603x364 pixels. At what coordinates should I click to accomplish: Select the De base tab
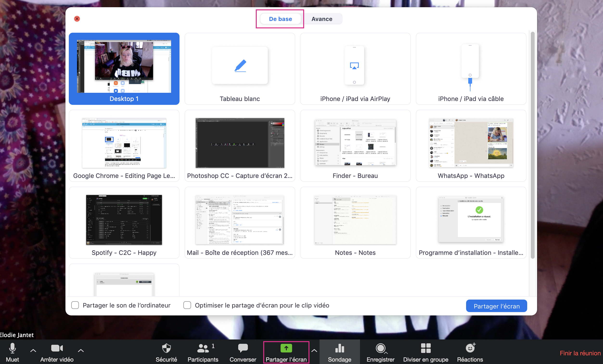coord(280,19)
